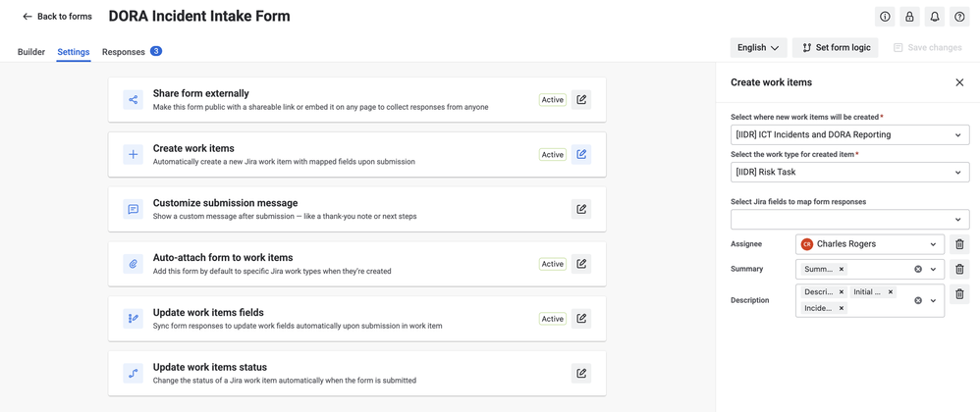Click the Customize submission message title

point(226,203)
